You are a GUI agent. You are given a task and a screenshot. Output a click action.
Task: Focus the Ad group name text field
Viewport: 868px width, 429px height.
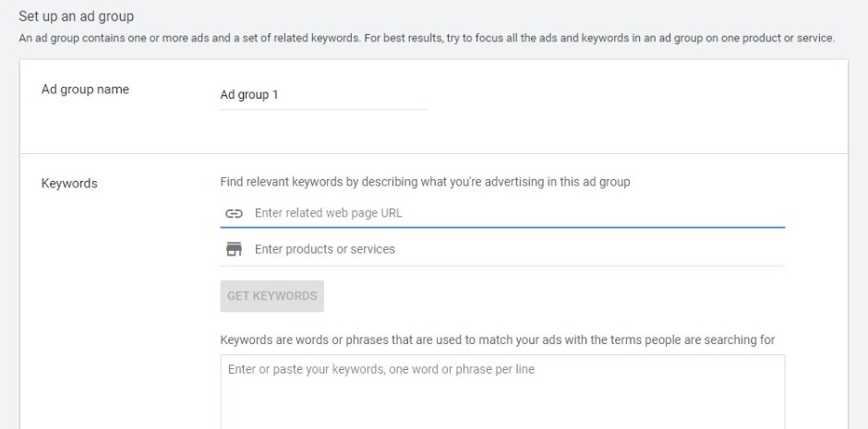[x=323, y=94]
